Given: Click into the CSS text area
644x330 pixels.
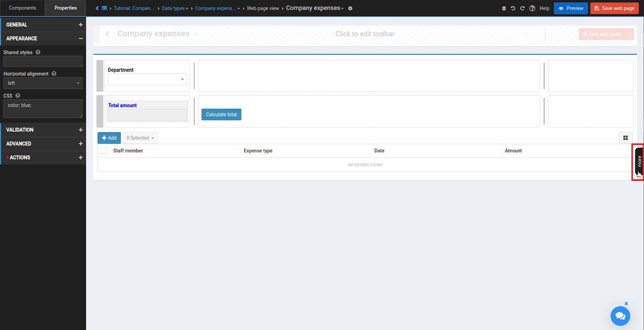Looking at the screenshot, I should click(x=43, y=109).
